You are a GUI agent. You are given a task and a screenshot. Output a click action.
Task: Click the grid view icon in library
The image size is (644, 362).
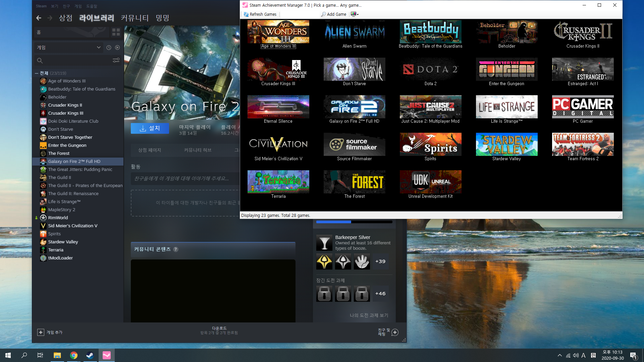tap(116, 32)
